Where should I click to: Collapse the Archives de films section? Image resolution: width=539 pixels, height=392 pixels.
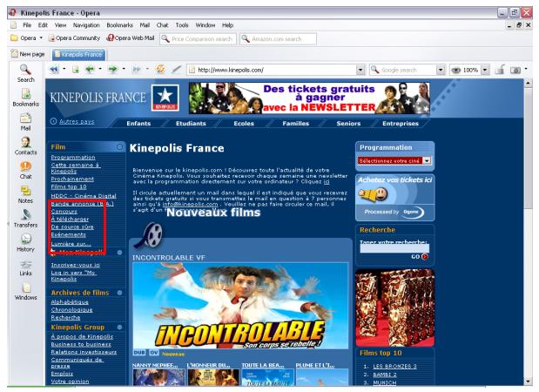pos(119,293)
